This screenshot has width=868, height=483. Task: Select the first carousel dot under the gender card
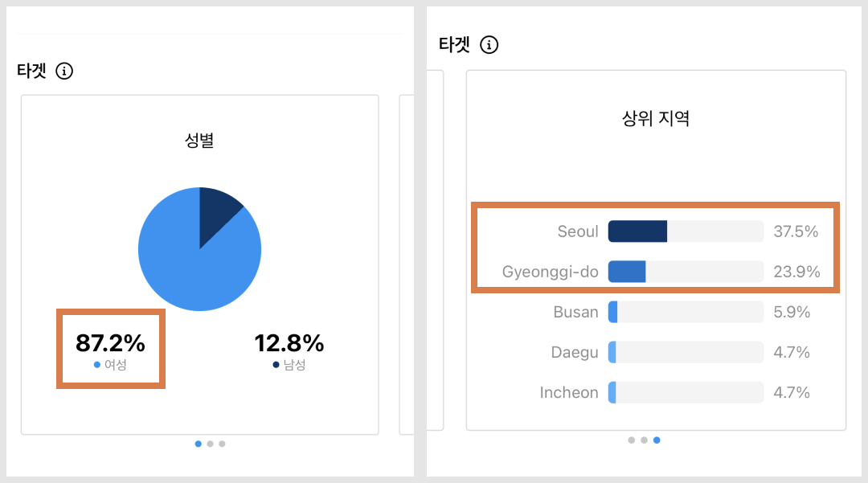[198, 444]
